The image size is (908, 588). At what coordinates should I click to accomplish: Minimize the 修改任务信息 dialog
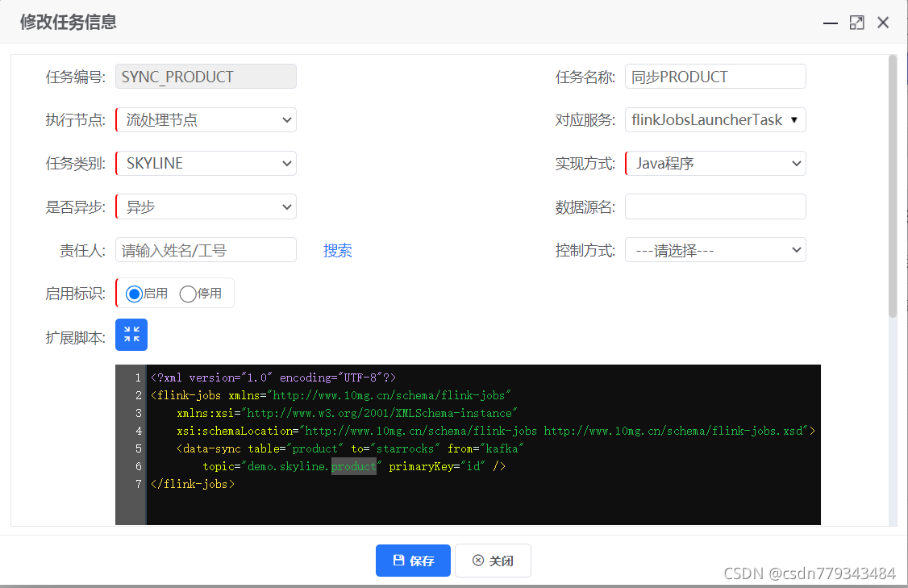tap(831, 23)
